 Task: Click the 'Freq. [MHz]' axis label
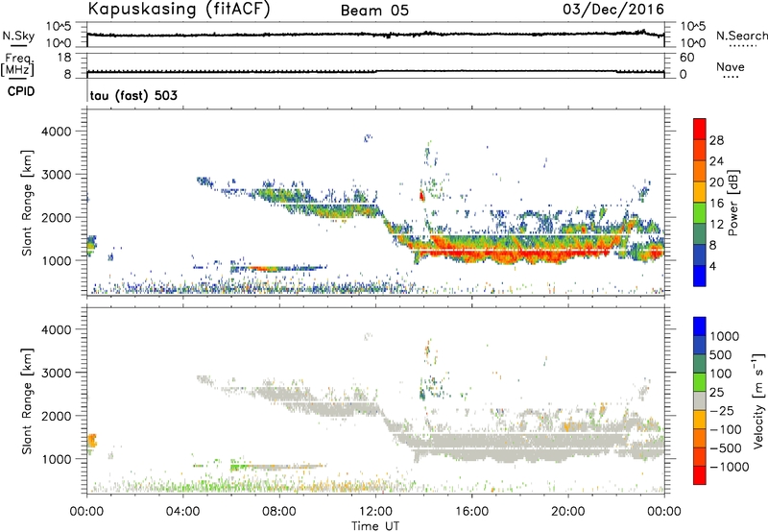(x=18, y=64)
